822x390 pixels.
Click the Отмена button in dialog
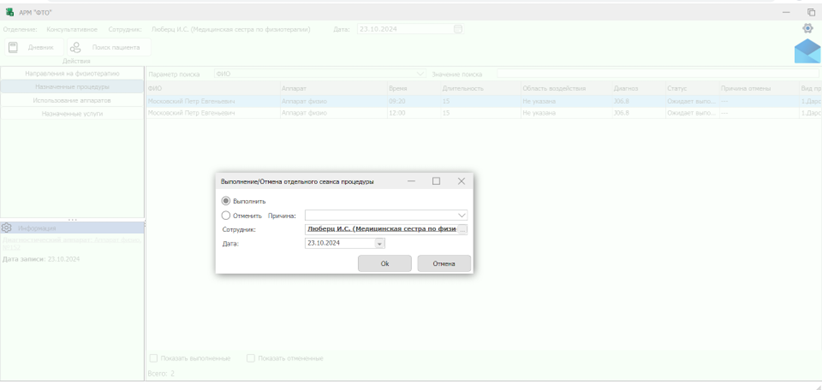coord(444,264)
